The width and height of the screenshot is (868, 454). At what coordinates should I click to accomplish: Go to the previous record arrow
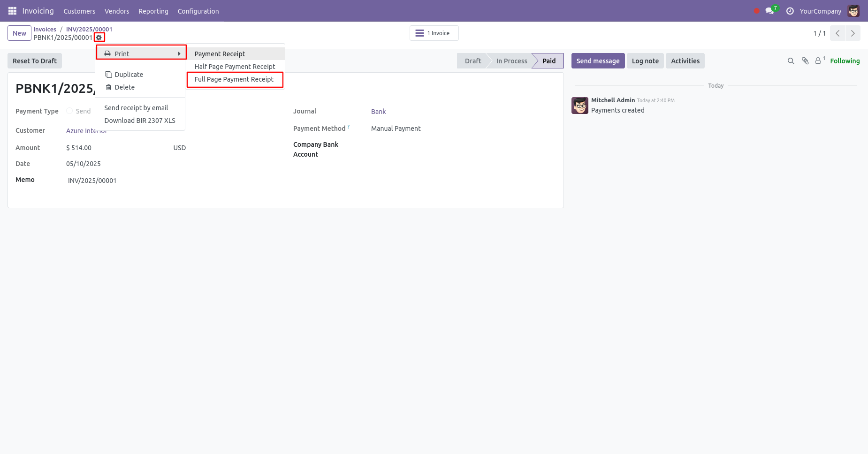[x=838, y=33]
